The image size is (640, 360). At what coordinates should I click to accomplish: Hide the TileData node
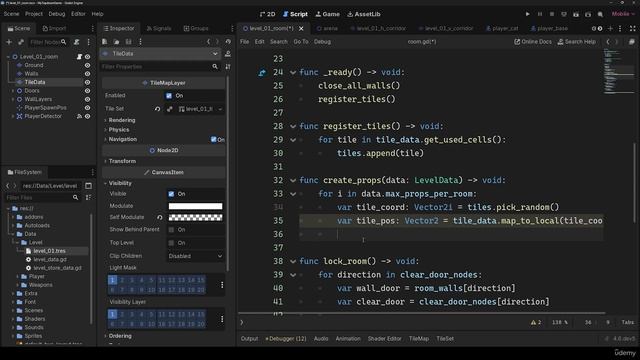tap(87, 82)
